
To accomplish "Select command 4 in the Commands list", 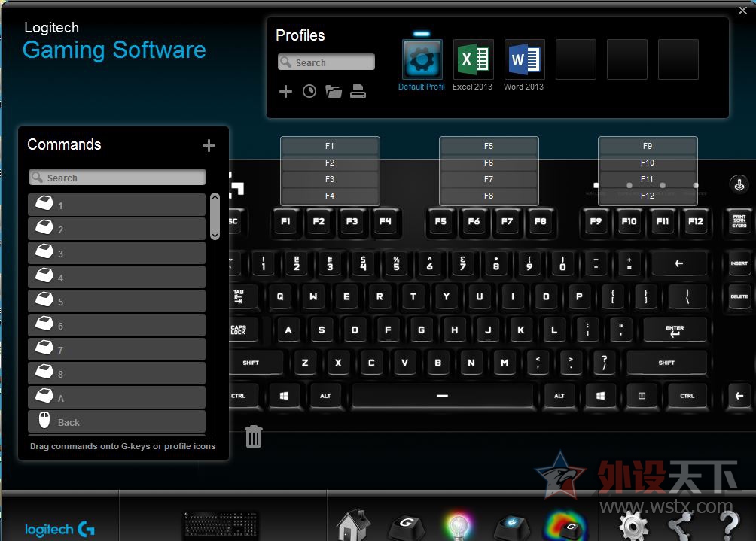I will click(x=117, y=277).
